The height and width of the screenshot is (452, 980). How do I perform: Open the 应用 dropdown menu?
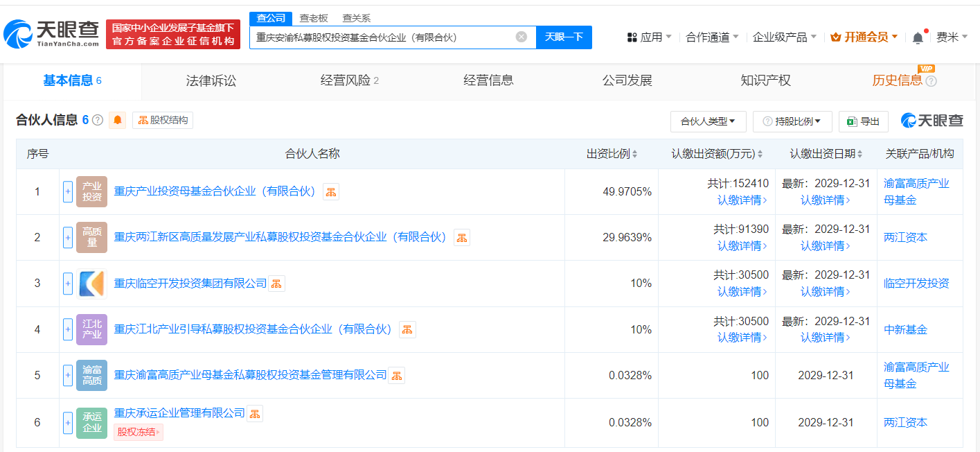pos(649,37)
